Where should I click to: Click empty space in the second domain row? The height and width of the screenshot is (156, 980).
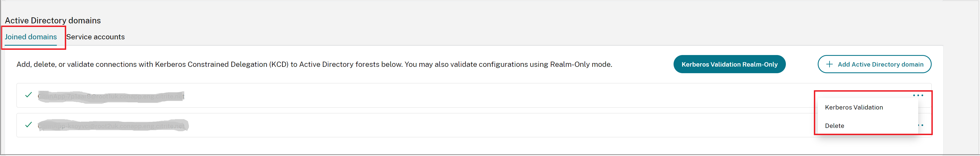point(457,125)
